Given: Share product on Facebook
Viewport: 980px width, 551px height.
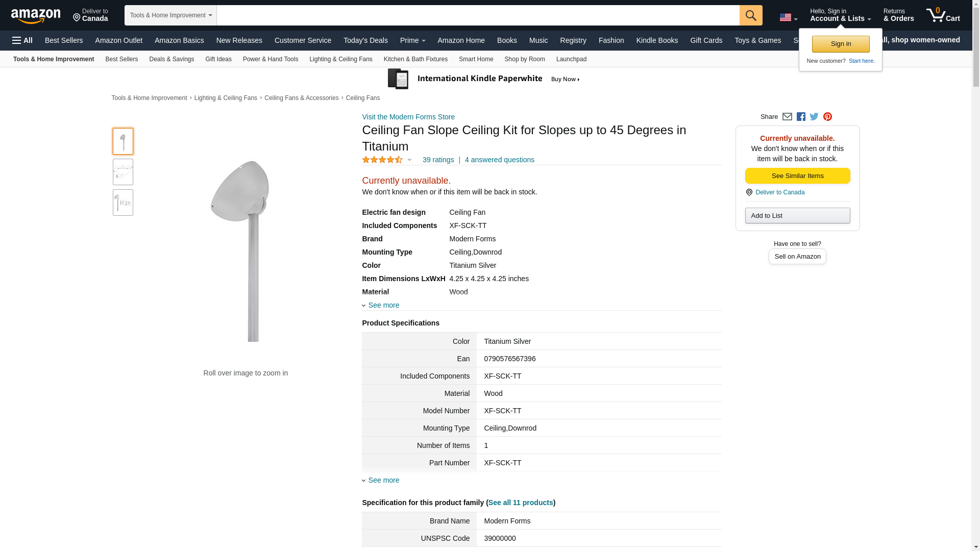Looking at the screenshot, I should (x=801, y=117).
